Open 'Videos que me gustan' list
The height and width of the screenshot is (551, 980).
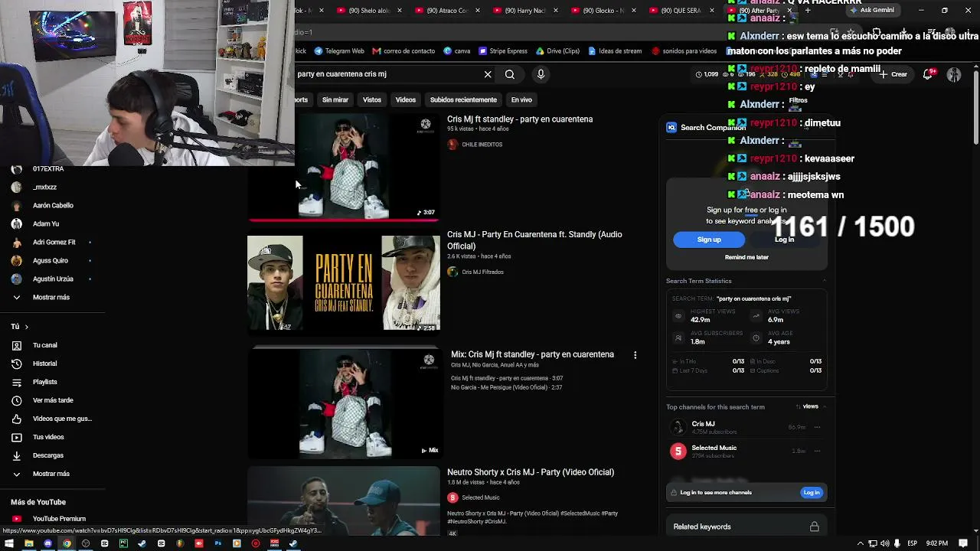[x=61, y=419]
